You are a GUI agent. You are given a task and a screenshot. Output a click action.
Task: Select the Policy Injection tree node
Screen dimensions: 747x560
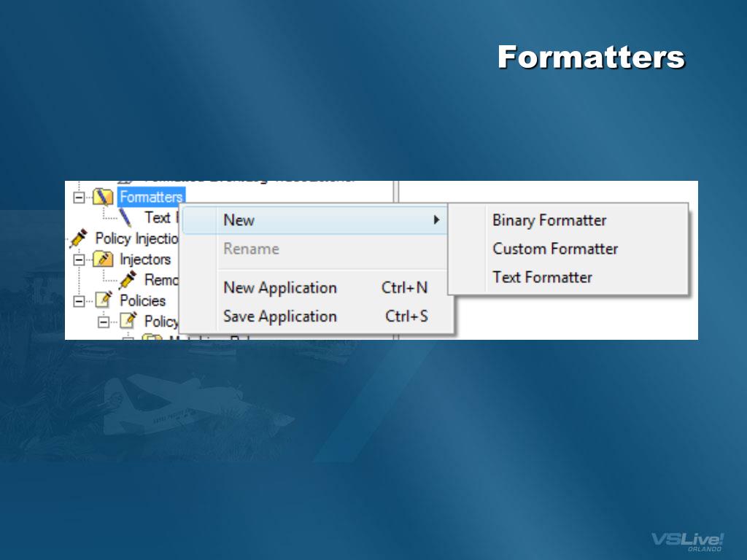pos(136,238)
